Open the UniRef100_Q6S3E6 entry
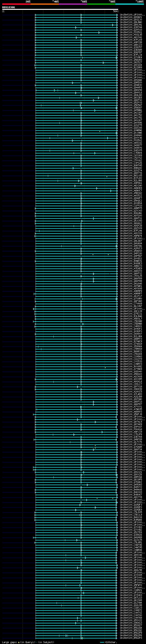146x644 pixels. click(131, 98)
